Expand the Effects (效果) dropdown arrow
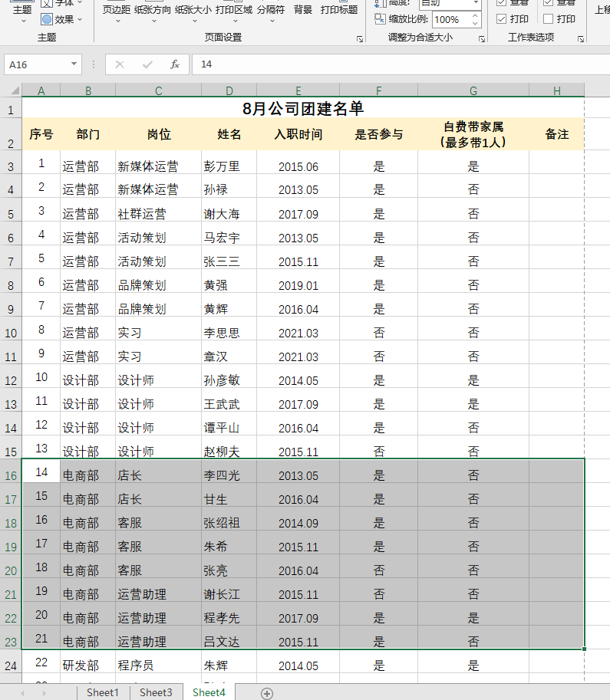Viewport: 610px width, 700px height. click(80, 19)
